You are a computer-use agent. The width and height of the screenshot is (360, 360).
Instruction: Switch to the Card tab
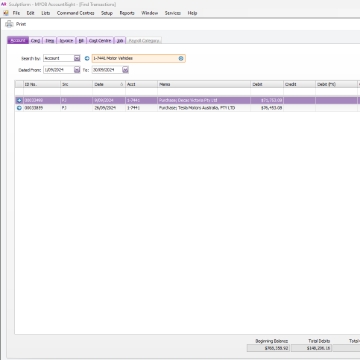click(35, 40)
